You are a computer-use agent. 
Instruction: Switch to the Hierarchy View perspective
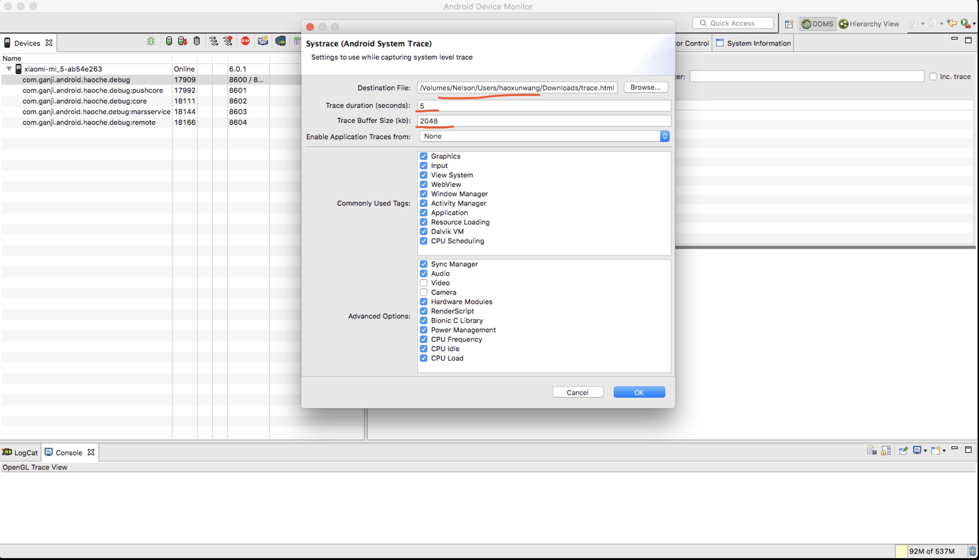869,24
